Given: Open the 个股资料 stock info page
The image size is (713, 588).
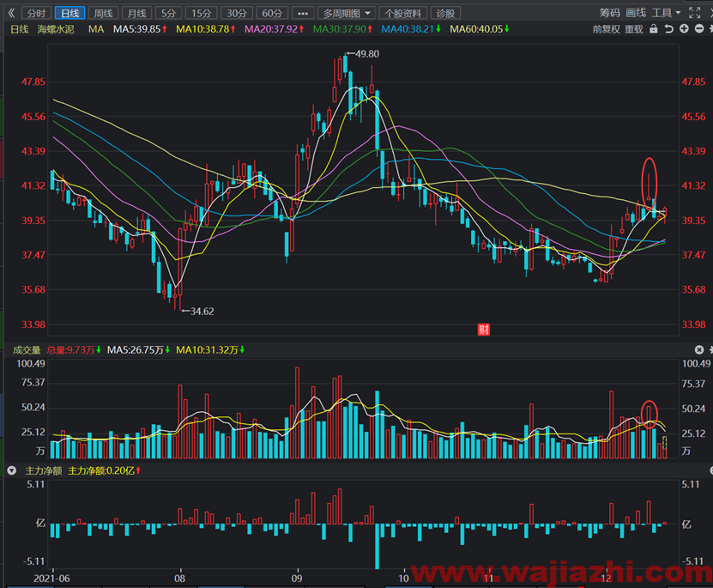Looking at the screenshot, I should point(403,13).
